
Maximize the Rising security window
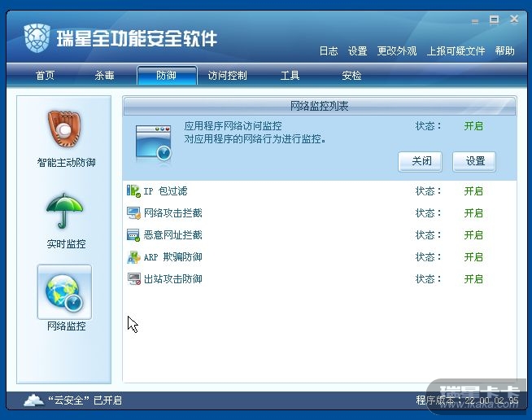(x=494, y=20)
